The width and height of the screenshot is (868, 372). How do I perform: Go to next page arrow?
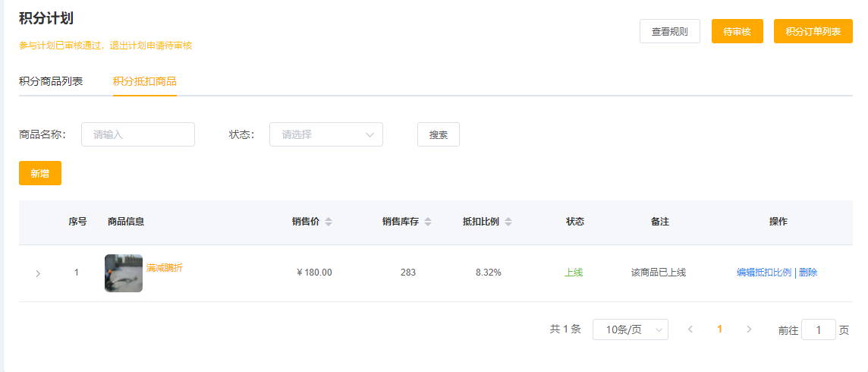(x=749, y=329)
